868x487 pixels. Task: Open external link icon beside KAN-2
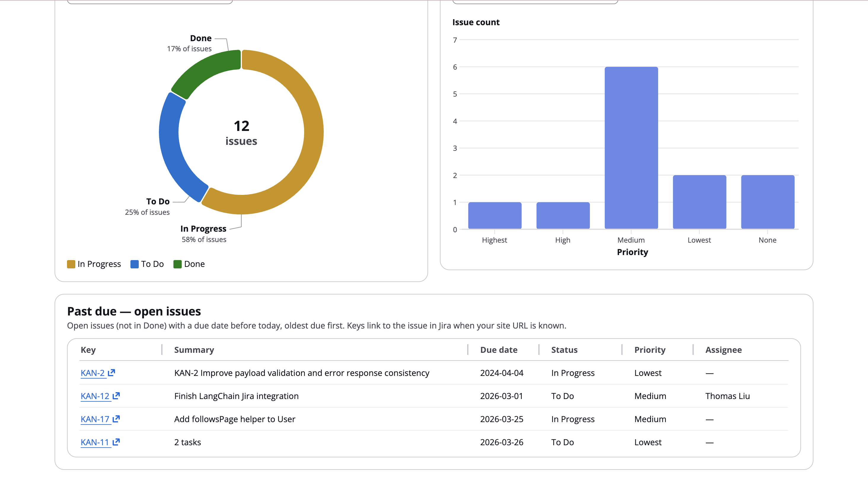pyautogui.click(x=111, y=372)
